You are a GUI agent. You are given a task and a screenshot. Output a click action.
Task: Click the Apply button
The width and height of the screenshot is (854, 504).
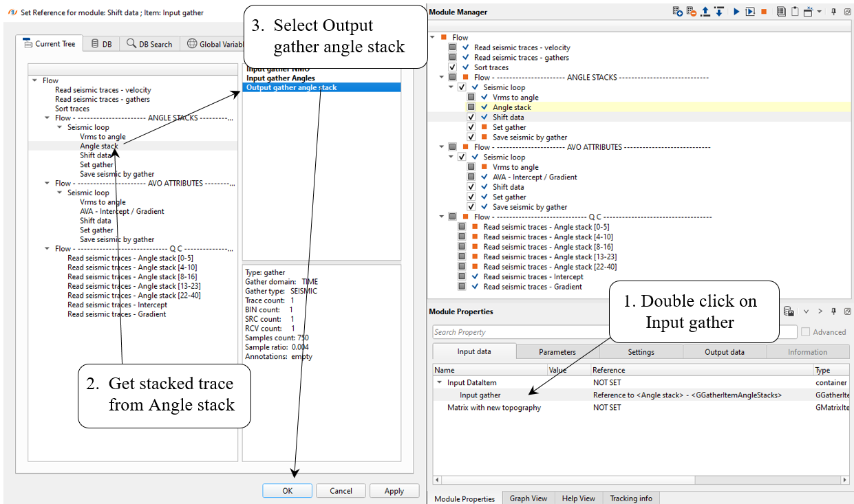[x=394, y=491]
